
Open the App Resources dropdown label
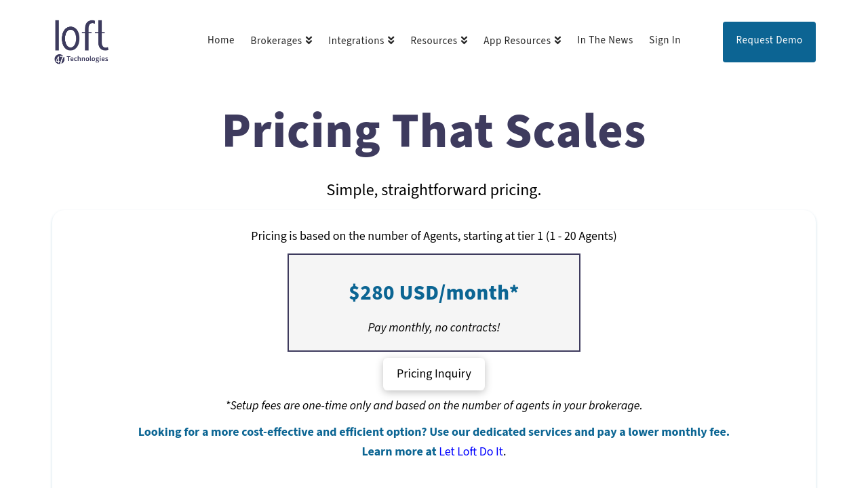click(517, 41)
